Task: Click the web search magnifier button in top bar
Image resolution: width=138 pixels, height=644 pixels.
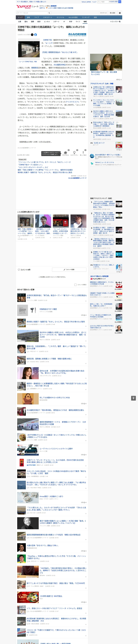Action: click(120, 2)
